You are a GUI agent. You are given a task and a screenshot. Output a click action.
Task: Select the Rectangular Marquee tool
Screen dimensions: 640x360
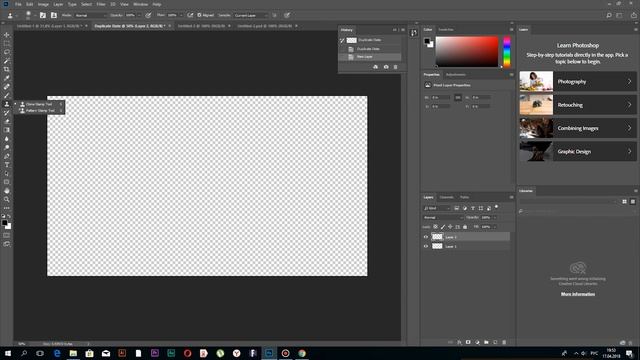tap(7, 44)
